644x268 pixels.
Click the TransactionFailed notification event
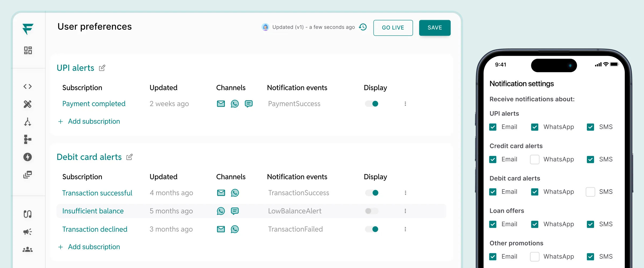coord(295,229)
